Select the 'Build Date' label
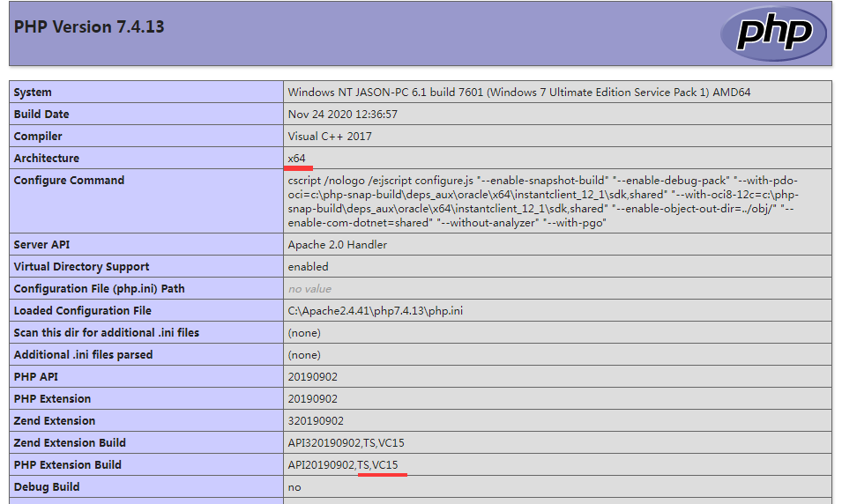The height and width of the screenshot is (504, 842). (x=41, y=115)
